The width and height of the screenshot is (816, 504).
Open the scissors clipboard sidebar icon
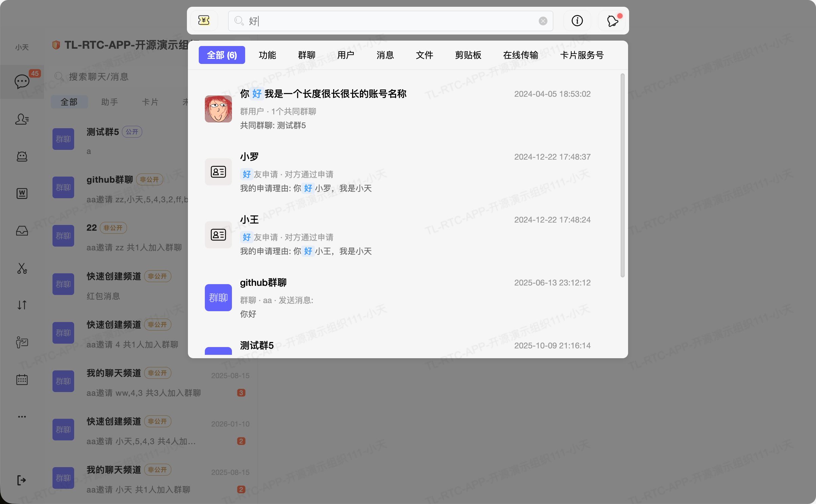pyautogui.click(x=22, y=268)
